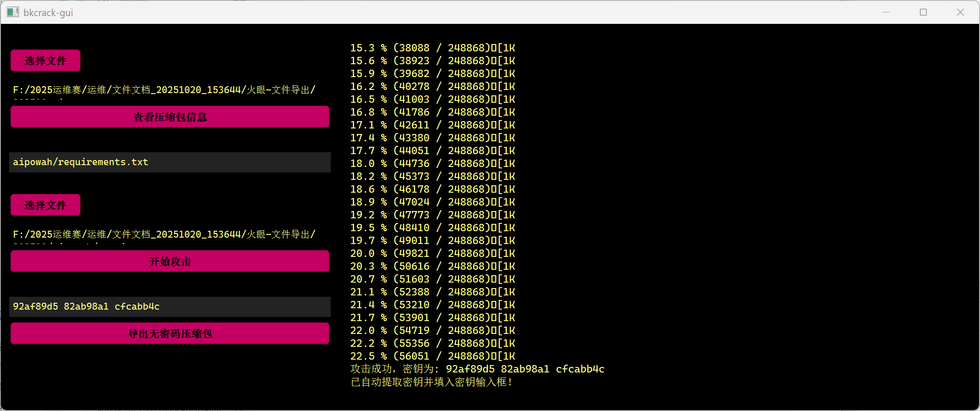Viewport: 980px width, 411px height.
Task: Click the bkcrack-gui app icon in title bar
Action: pyautogui.click(x=13, y=12)
